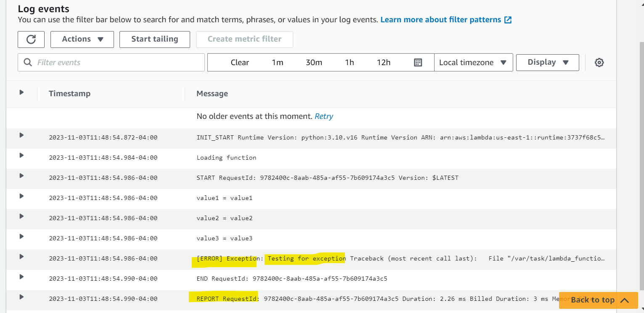Click Retry to load older events
The image size is (644, 313).
click(324, 116)
